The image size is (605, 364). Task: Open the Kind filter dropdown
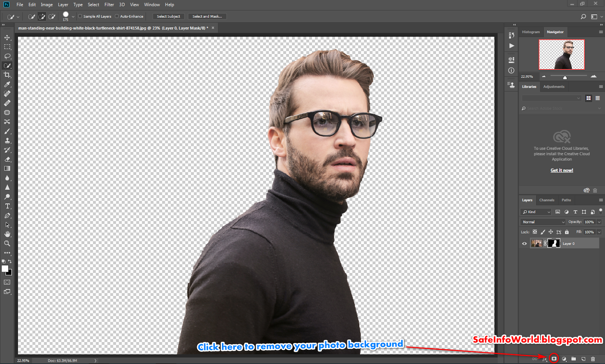pos(535,212)
